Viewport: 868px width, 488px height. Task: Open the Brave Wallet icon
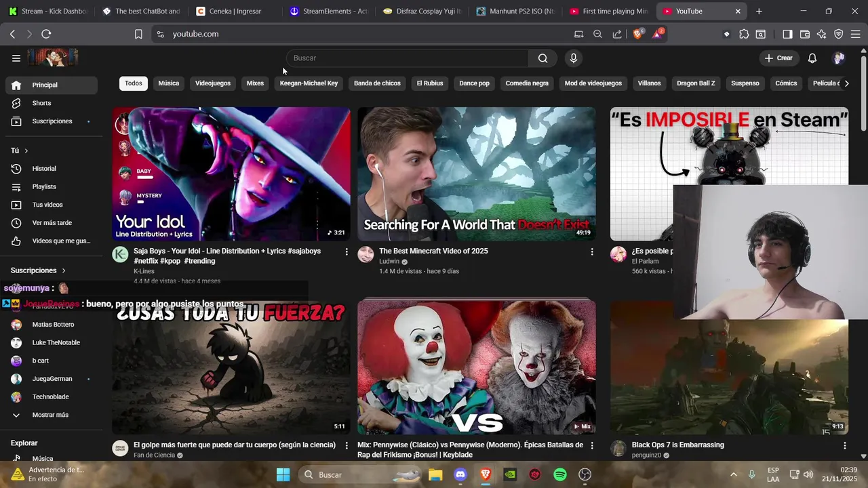[805, 34]
